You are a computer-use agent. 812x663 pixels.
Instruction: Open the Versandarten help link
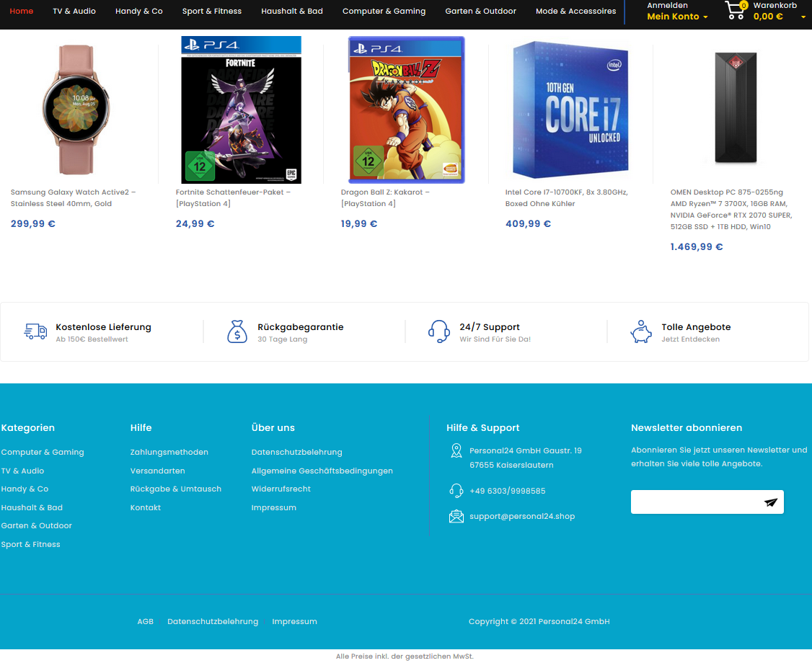coord(157,471)
